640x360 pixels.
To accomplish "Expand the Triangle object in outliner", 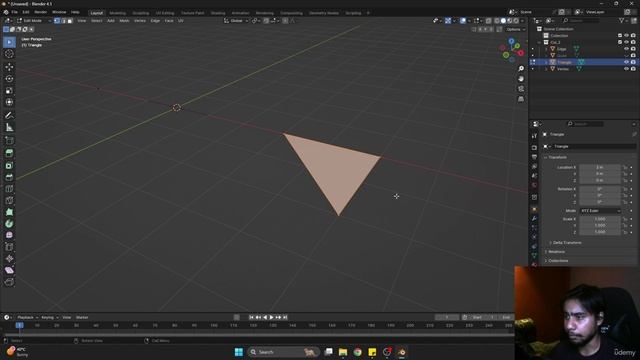I will click(546, 62).
